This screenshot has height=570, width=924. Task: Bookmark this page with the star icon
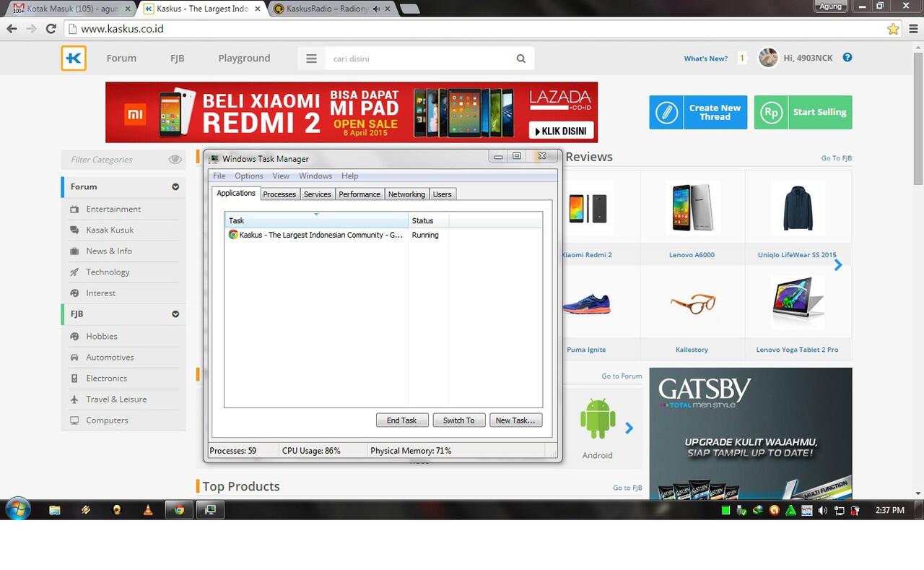(x=893, y=29)
